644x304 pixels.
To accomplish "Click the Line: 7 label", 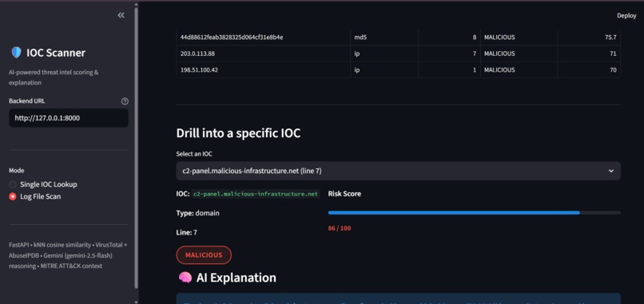I will point(186,233).
